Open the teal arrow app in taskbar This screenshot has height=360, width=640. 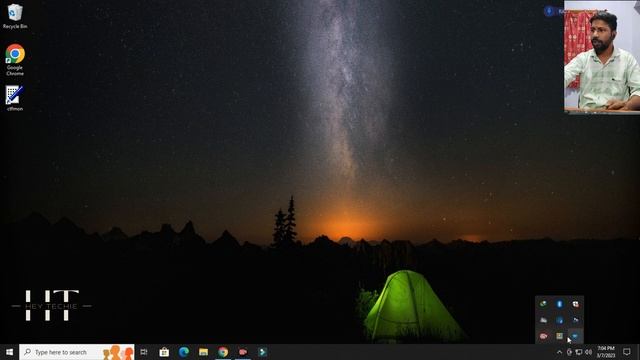(262, 352)
